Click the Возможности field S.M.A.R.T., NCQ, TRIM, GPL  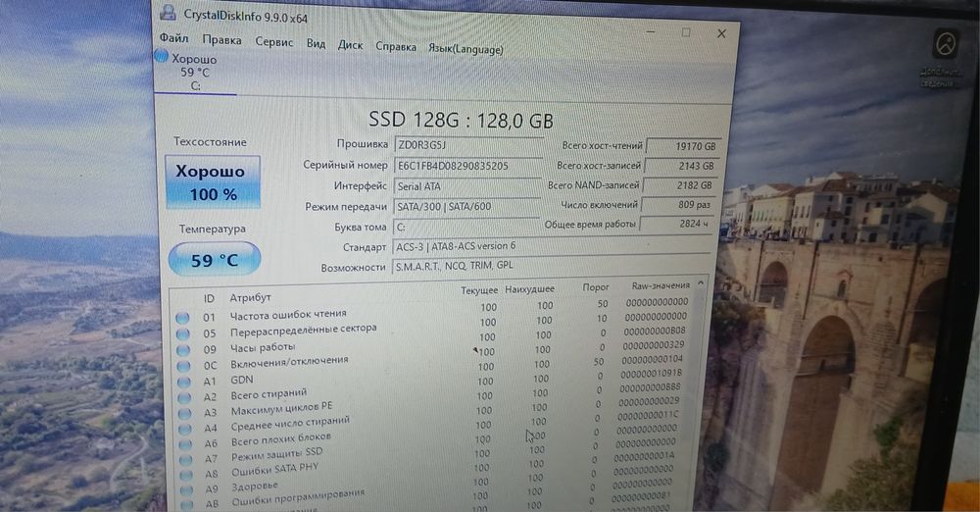point(551,266)
